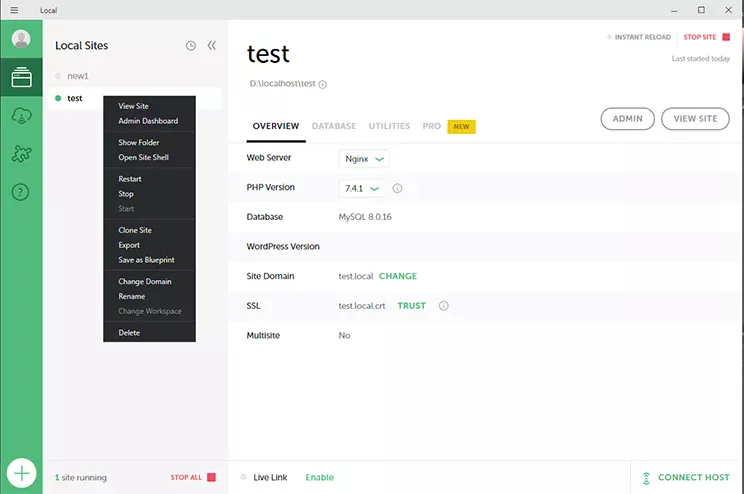Expand the PHP Version 7.4.1 dropdown

point(361,188)
